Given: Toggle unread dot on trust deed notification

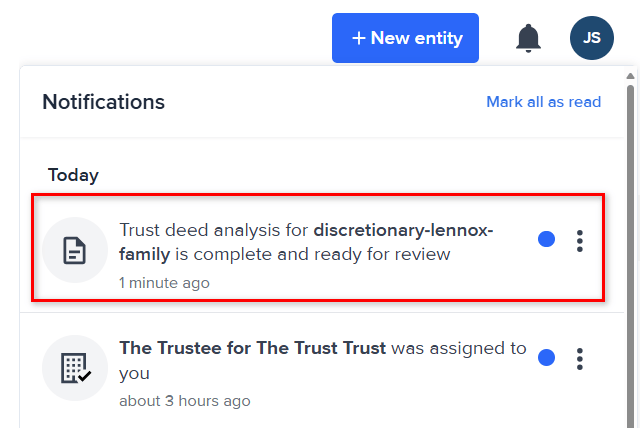Looking at the screenshot, I should point(546,239).
